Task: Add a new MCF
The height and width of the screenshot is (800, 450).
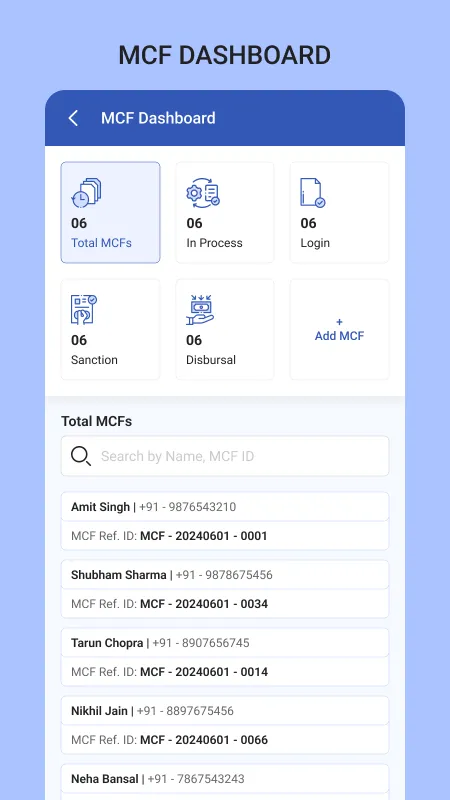Action: pos(339,330)
